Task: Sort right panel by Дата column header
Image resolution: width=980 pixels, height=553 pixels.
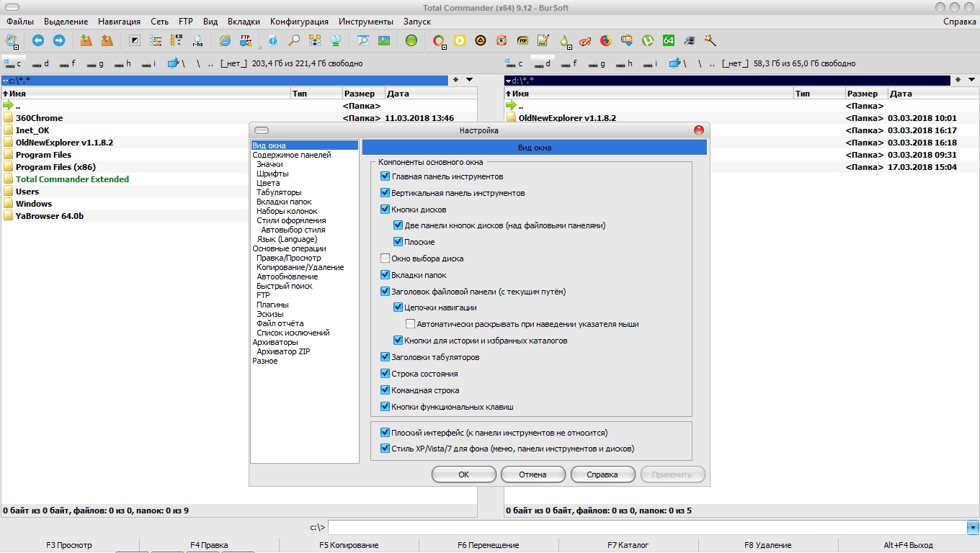Action: 933,94
